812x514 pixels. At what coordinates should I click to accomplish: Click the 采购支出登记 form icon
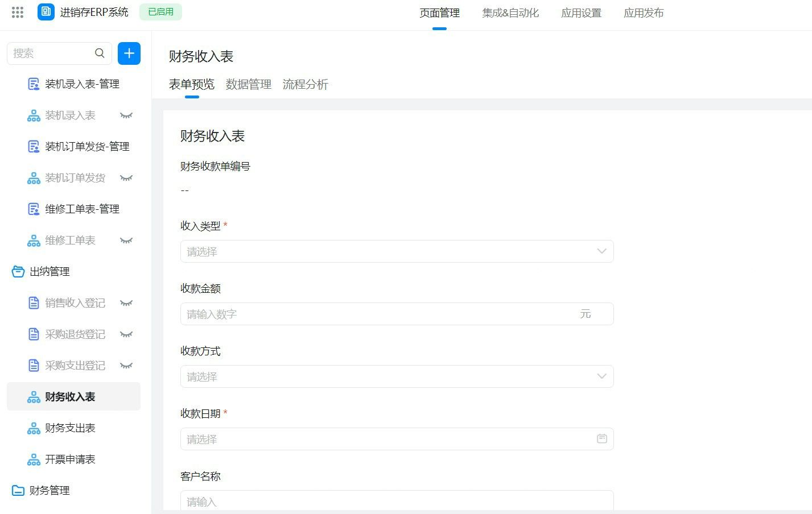pos(34,366)
